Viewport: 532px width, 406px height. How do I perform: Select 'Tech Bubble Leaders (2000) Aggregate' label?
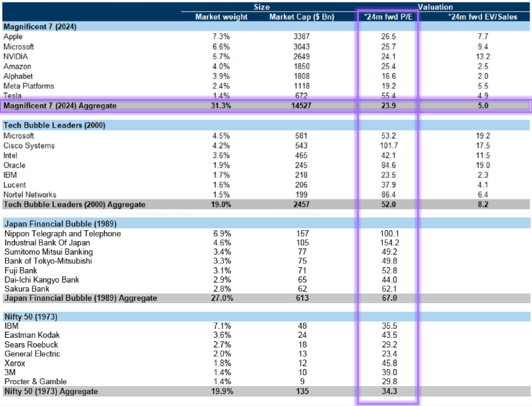[x=74, y=205]
